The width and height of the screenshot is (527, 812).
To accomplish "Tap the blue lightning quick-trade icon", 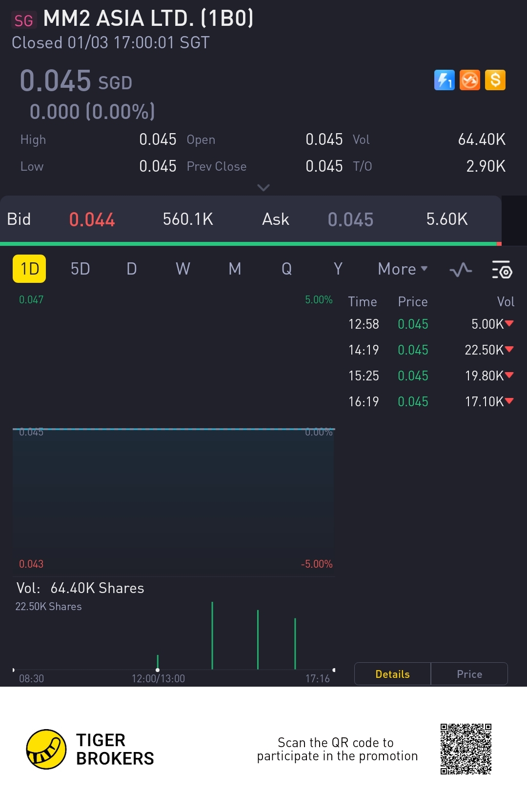I will [x=444, y=80].
